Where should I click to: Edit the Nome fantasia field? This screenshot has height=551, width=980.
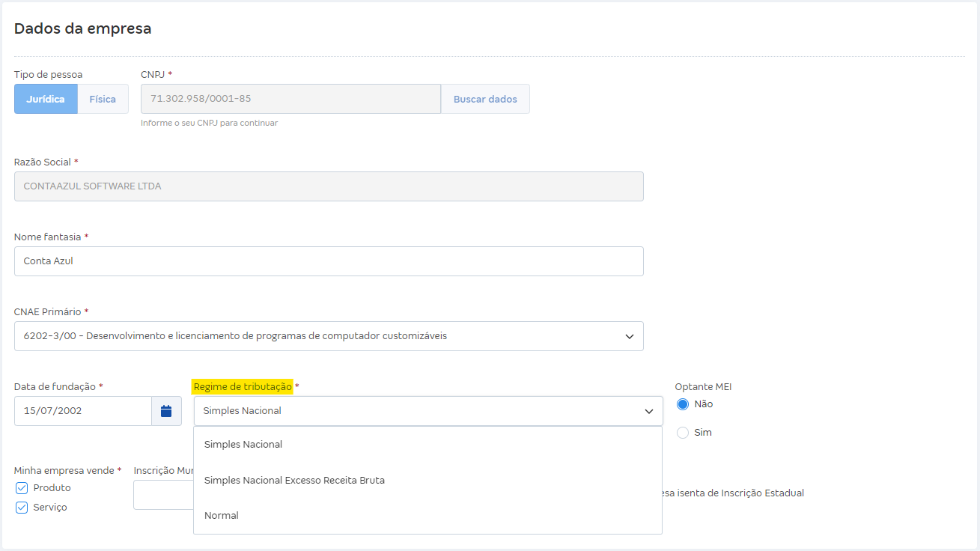point(329,261)
